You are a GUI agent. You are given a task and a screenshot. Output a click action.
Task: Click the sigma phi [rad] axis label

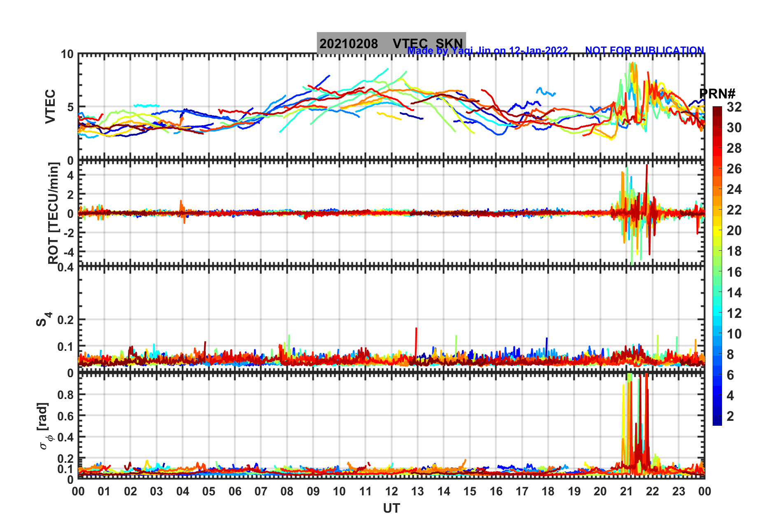(x=44, y=426)
